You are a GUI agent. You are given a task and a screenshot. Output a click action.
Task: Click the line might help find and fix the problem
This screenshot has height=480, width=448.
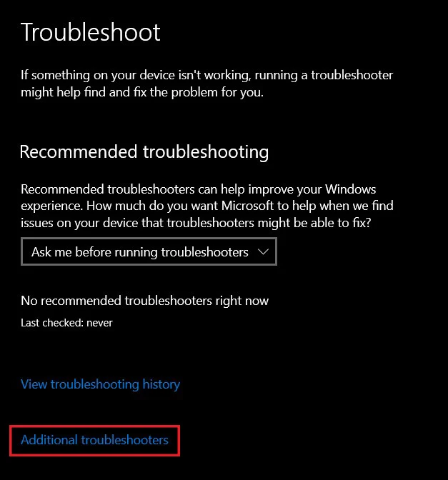pos(142,92)
